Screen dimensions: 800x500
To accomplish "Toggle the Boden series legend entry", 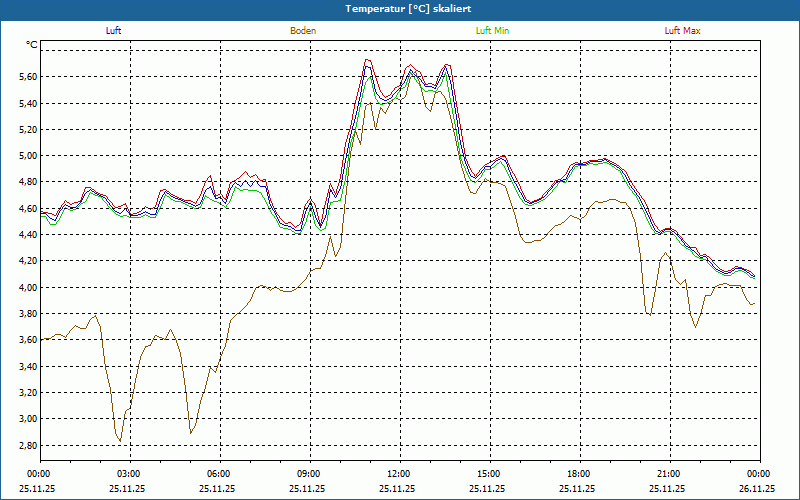I will (303, 31).
